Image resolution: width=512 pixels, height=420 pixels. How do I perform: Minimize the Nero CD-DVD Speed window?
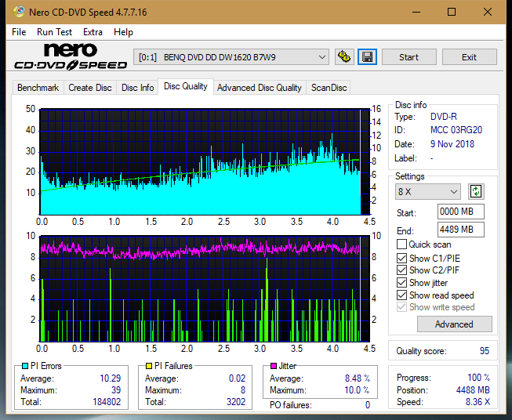[416, 12]
